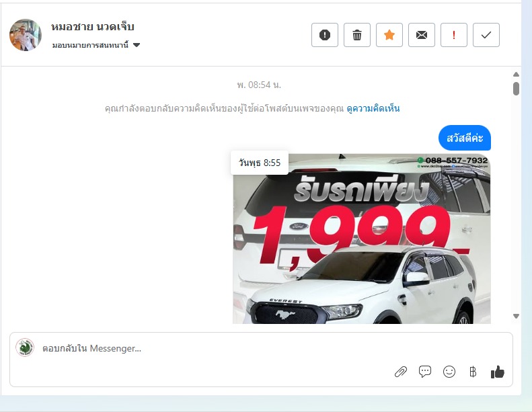
Task: Click the สวัสดีค่ะ message bubble
Action: pos(465,138)
